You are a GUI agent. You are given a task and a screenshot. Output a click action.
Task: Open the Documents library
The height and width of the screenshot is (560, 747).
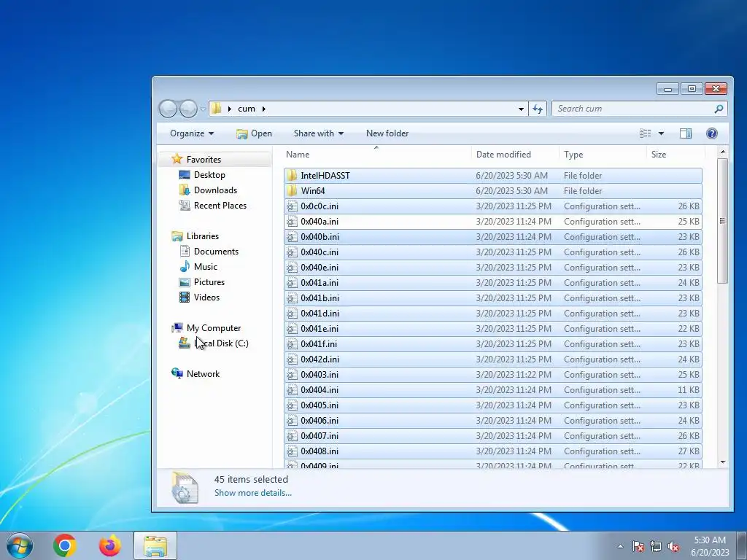[216, 252]
